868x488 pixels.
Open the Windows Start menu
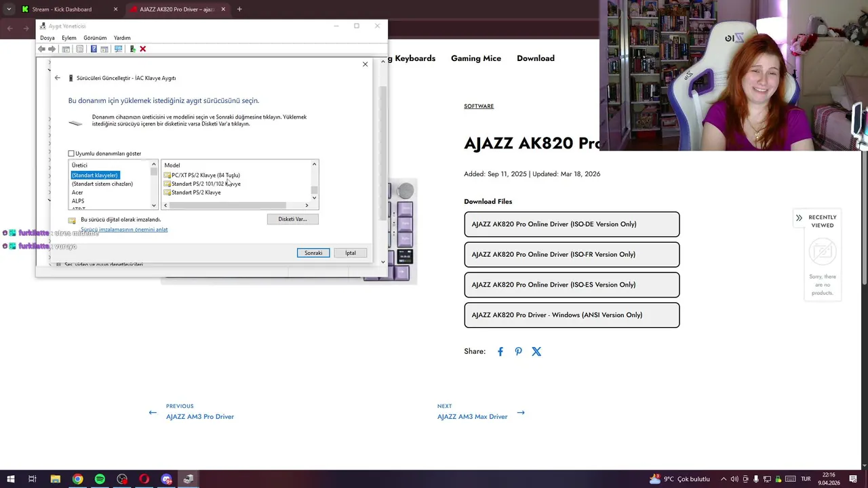tap(10, 479)
